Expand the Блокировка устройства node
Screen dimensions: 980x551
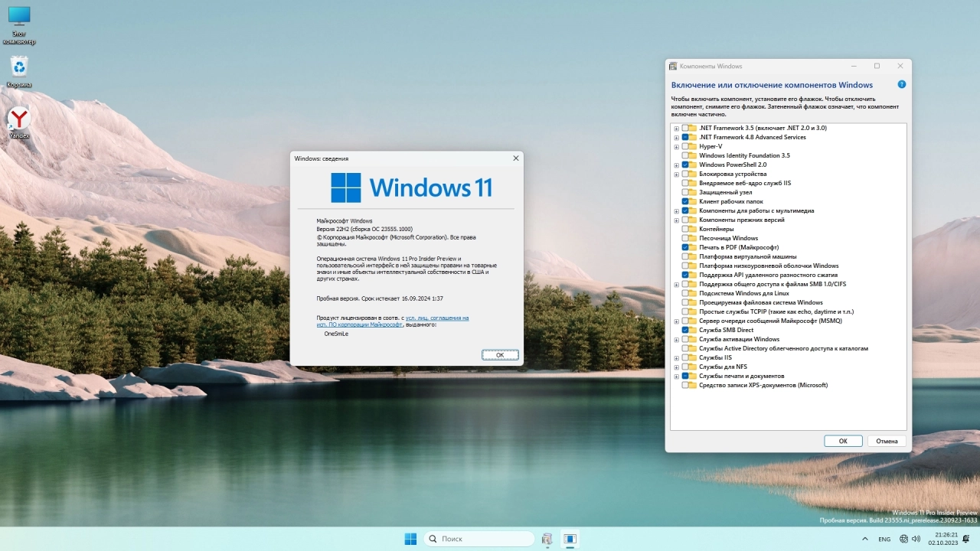[x=676, y=174]
